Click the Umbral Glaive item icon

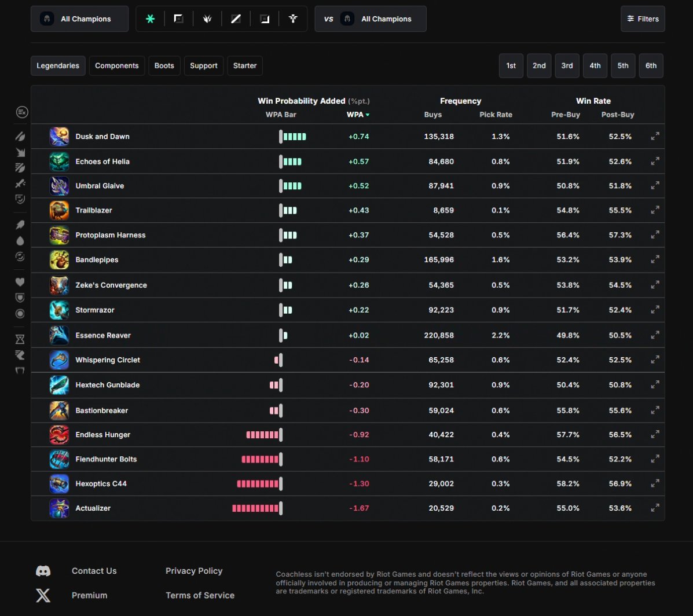(x=59, y=186)
